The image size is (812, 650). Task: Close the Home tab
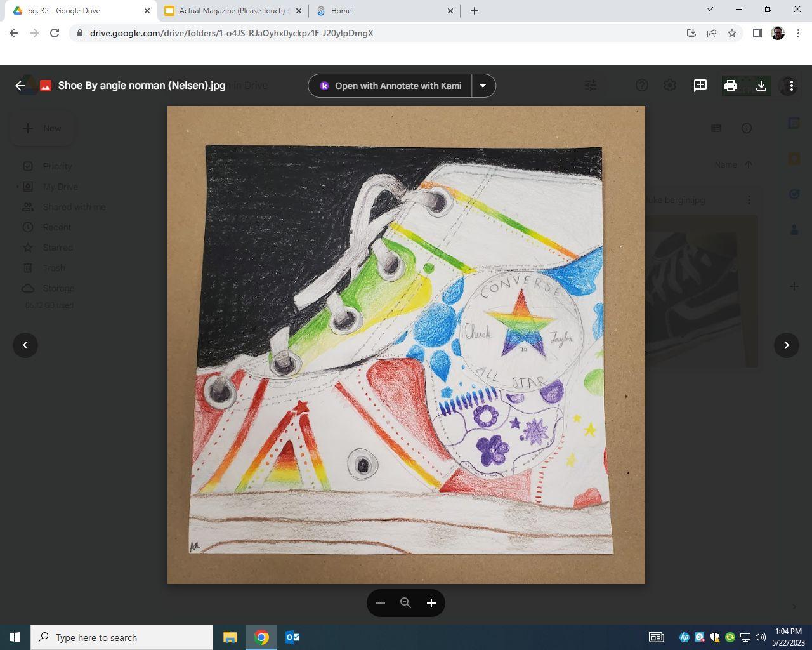[450, 11]
